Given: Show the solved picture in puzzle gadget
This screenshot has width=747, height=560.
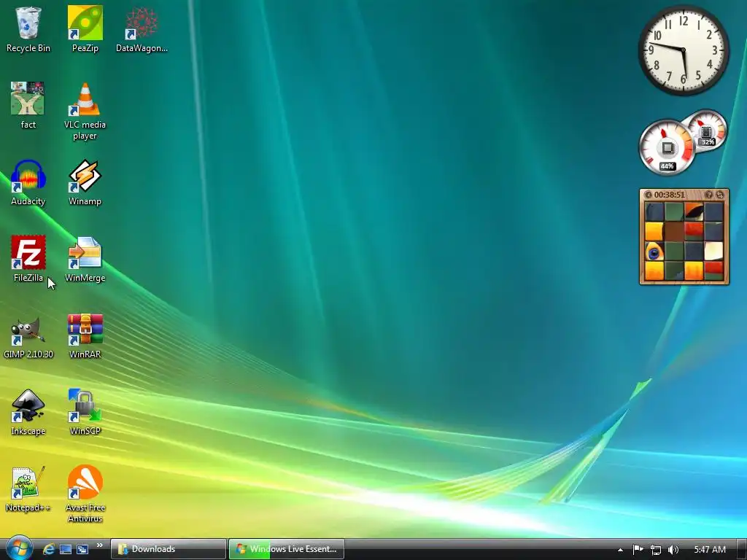Looking at the screenshot, I should tap(708, 195).
